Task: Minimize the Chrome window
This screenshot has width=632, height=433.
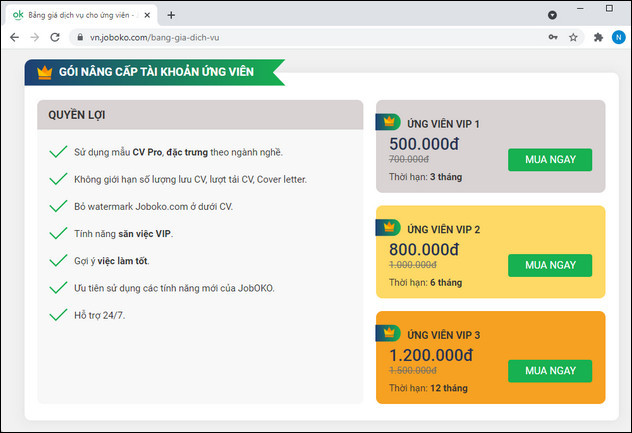Action: coord(580,8)
